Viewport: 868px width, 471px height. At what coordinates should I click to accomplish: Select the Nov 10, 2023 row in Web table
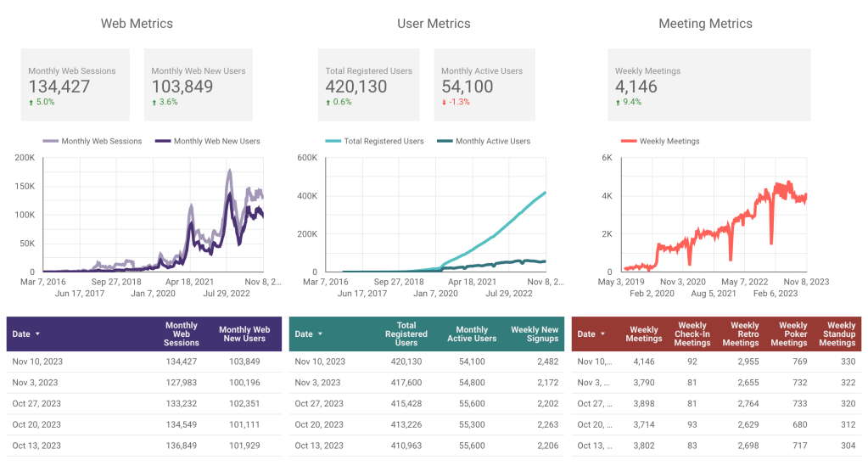(144, 362)
